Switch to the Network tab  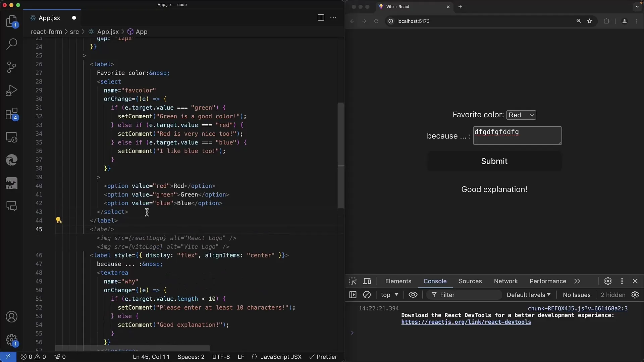[505, 281]
